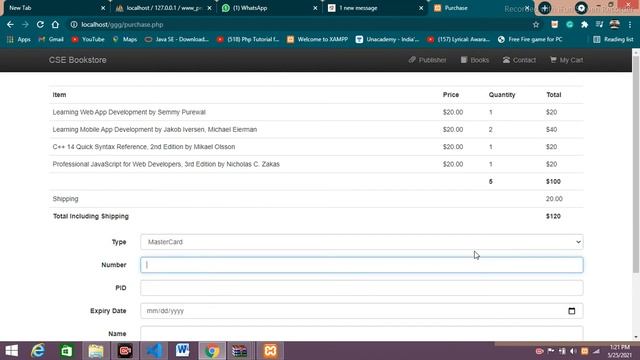Screen dimensions: 640x360
Task: Open Chrome three-dot menu
Action: [630, 25]
